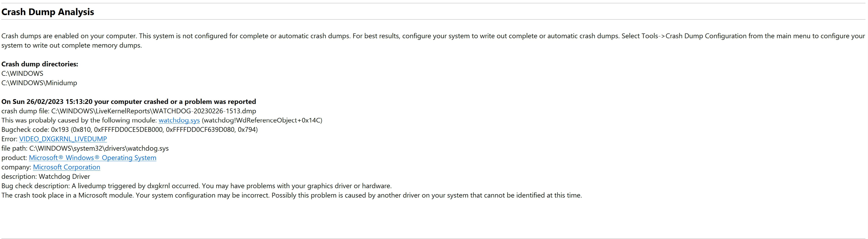The width and height of the screenshot is (868, 239).
Task: Open the watchdog.sys module link
Action: tap(179, 120)
